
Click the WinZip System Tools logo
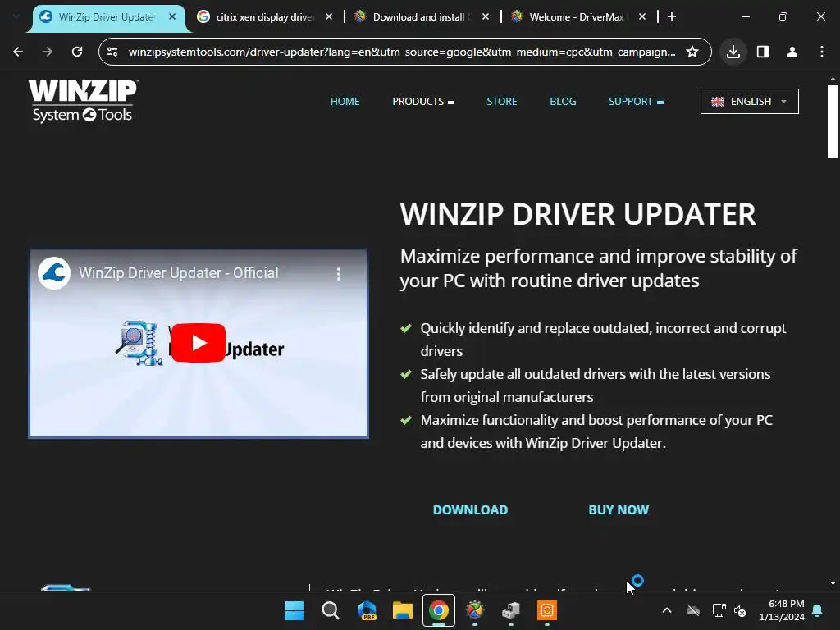point(83,101)
